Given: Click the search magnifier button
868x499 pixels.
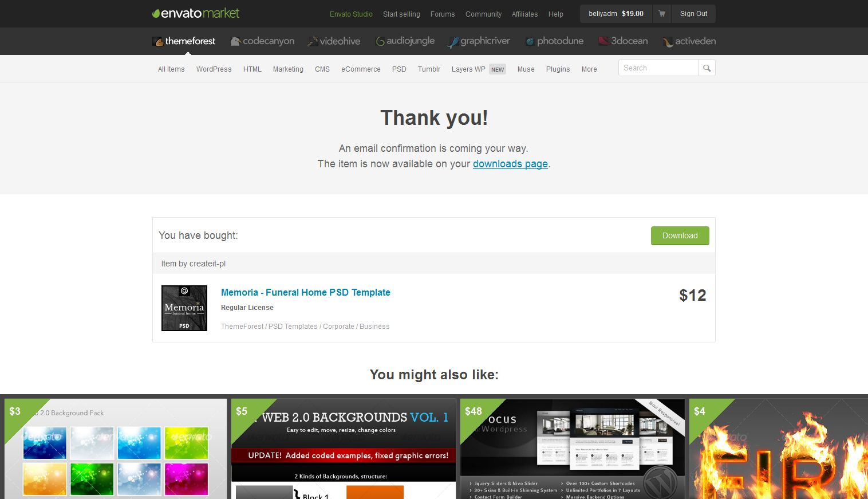Looking at the screenshot, I should coord(707,68).
